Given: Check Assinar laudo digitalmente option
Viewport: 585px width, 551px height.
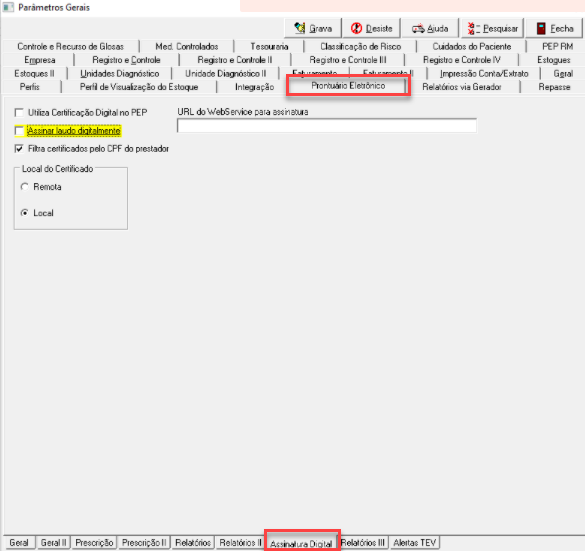Looking at the screenshot, I should [19, 131].
